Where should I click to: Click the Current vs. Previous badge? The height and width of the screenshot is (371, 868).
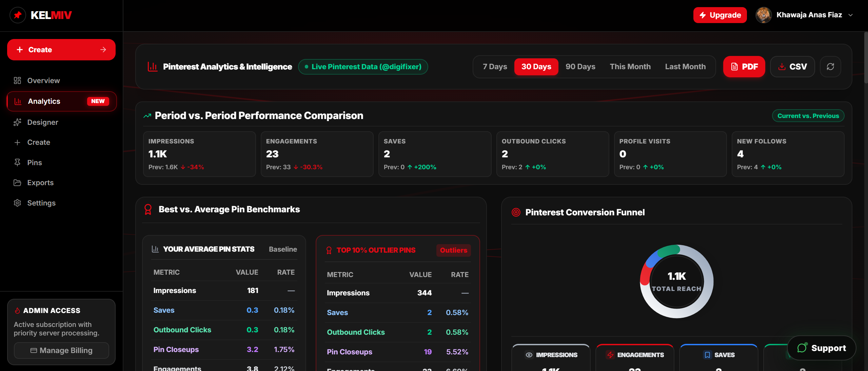[x=808, y=116]
